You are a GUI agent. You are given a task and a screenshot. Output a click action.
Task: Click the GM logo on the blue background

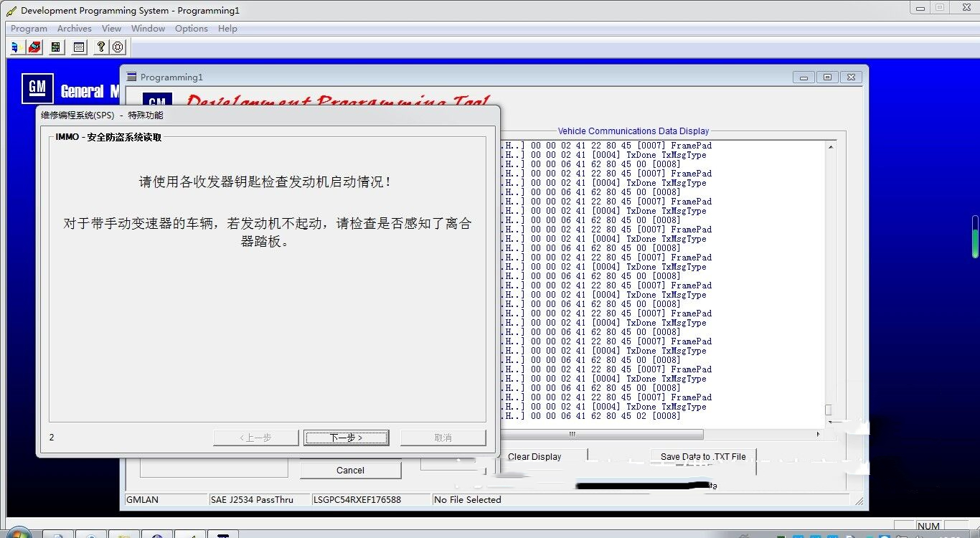pyautogui.click(x=37, y=88)
